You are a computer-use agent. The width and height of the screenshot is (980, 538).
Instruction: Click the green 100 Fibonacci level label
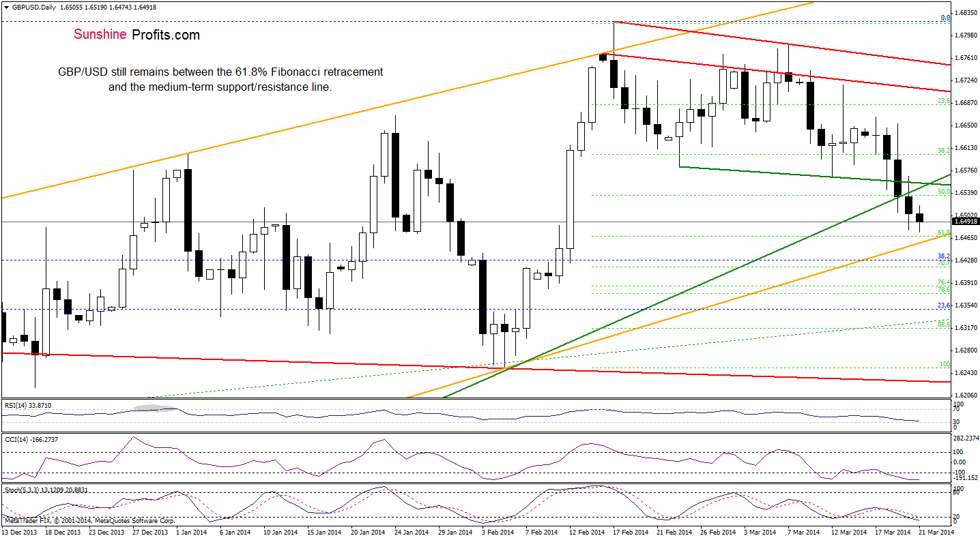pos(945,364)
